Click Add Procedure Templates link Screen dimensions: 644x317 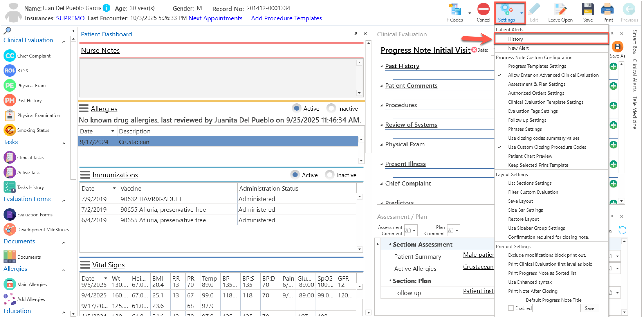(x=286, y=18)
